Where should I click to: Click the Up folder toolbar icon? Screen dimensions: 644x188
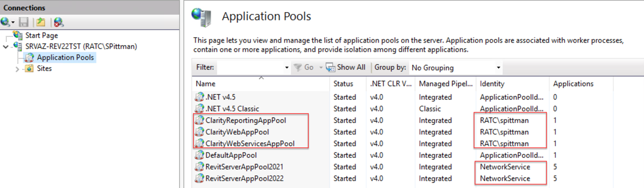(x=41, y=22)
